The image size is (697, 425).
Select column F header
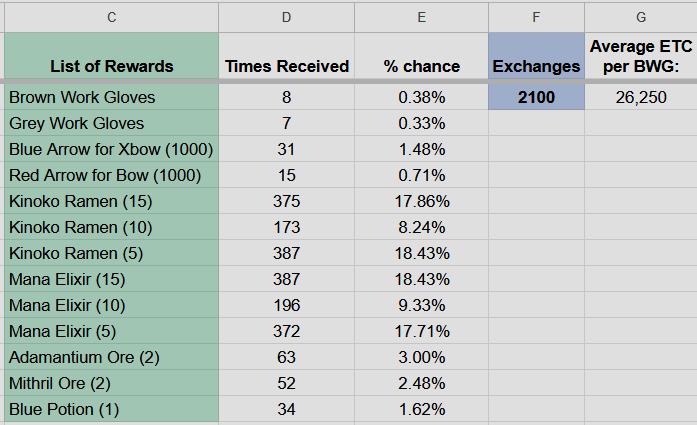(x=536, y=16)
